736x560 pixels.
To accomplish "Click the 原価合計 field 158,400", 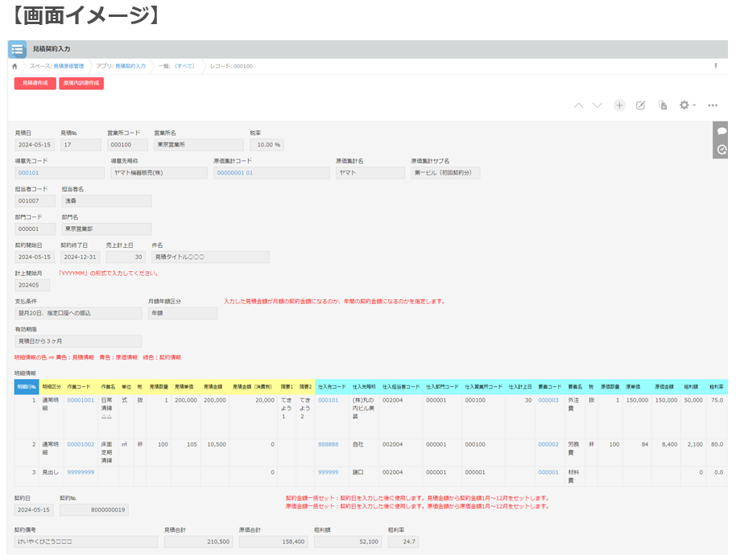I will point(274,542).
